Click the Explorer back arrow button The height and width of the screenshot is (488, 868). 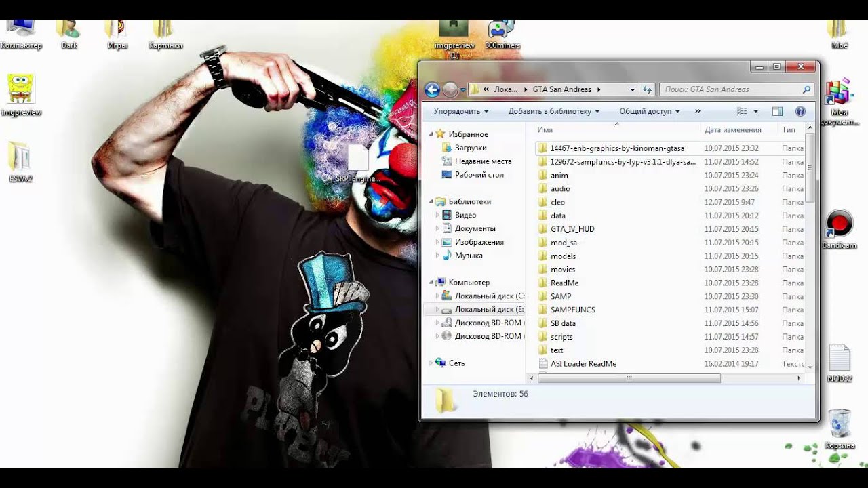tap(432, 89)
